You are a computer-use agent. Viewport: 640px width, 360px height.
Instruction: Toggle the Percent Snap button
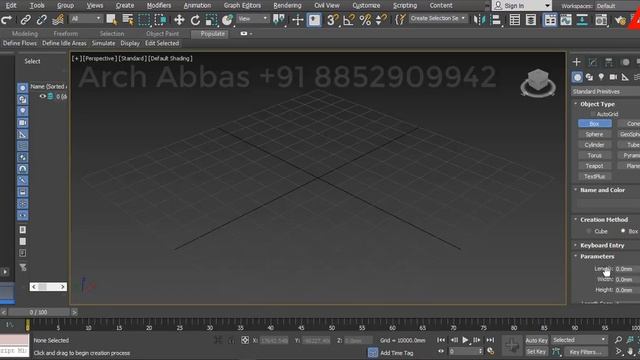tap(365, 20)
